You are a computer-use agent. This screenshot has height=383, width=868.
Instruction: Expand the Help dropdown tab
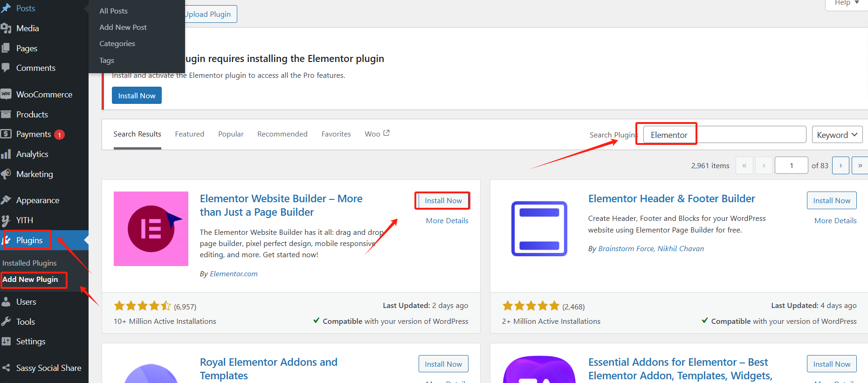pos(846,3)
